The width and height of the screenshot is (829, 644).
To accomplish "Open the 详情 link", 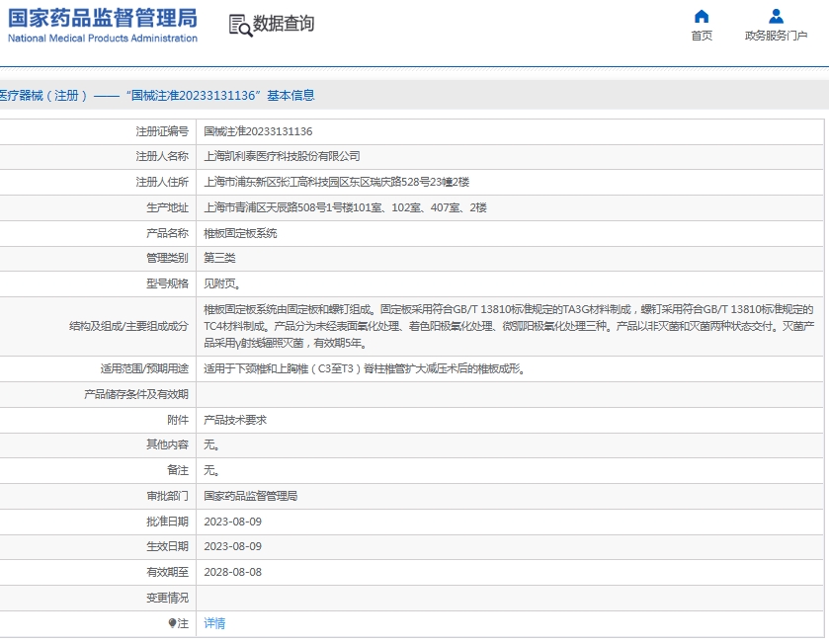I will (214, 623).
